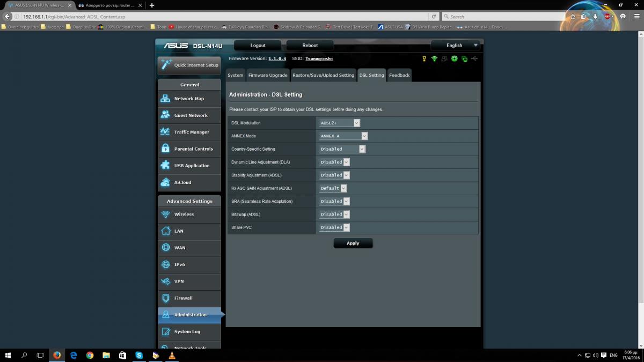Open the Parental Controls lock icon
This screenshot has width=644, height=362.
pos(165,149)
